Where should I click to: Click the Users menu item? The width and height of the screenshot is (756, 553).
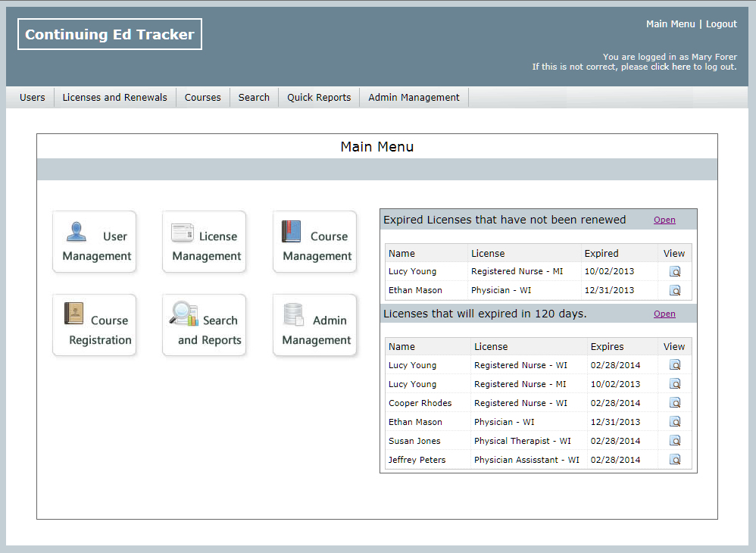click(32, 98)
